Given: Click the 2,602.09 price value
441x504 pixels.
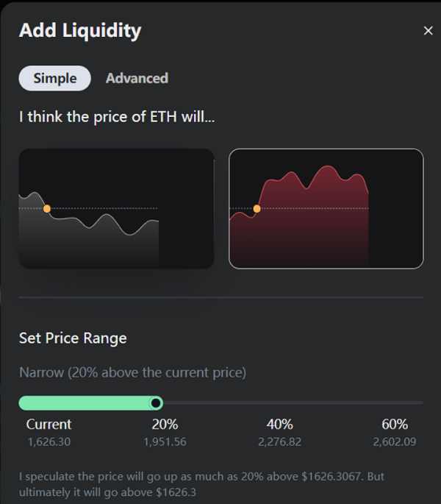Looking at the screenshot, I should point(395,442).
